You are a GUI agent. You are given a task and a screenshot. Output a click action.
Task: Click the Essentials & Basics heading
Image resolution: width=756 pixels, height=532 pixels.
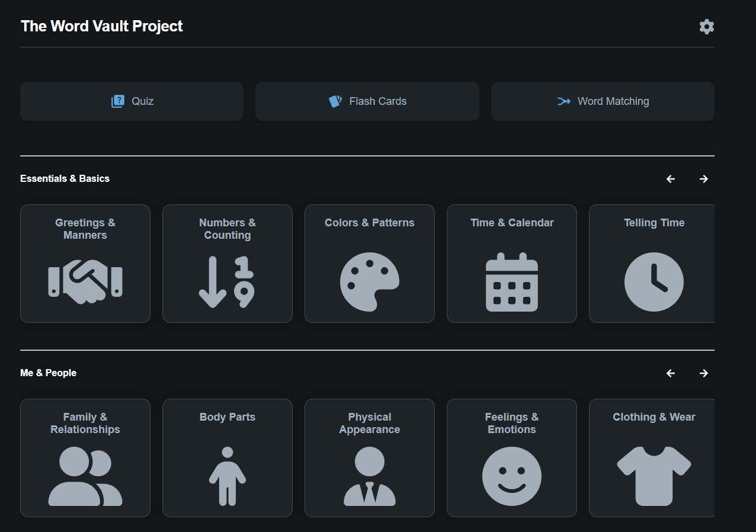pyautogui.click(x=65, y=178)
